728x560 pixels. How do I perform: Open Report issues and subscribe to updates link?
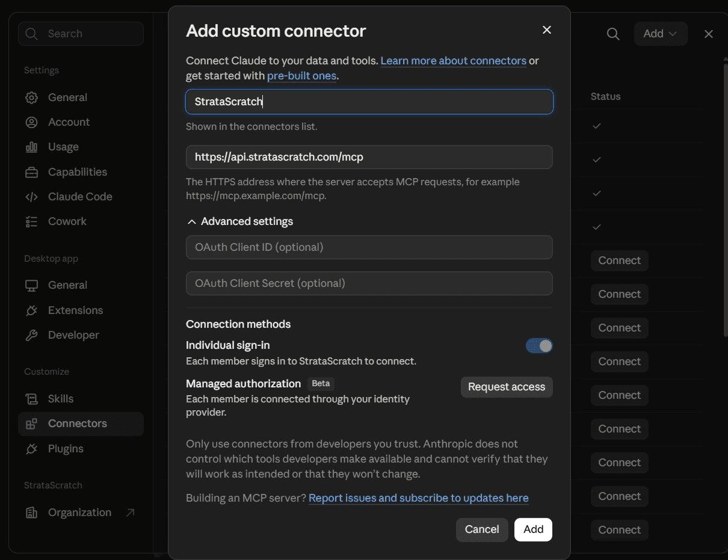pyautogui.click(x=419, y=498)
